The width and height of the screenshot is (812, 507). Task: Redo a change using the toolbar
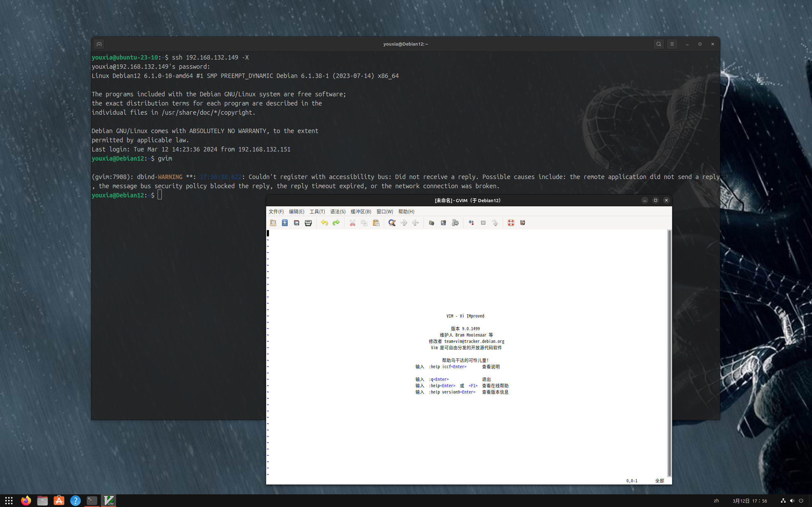[x=336, y=223]
